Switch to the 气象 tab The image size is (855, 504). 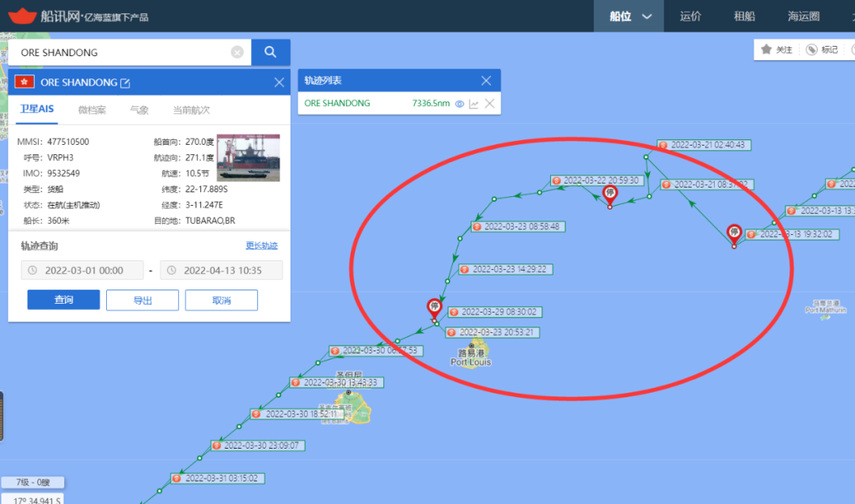coord(139,110)
